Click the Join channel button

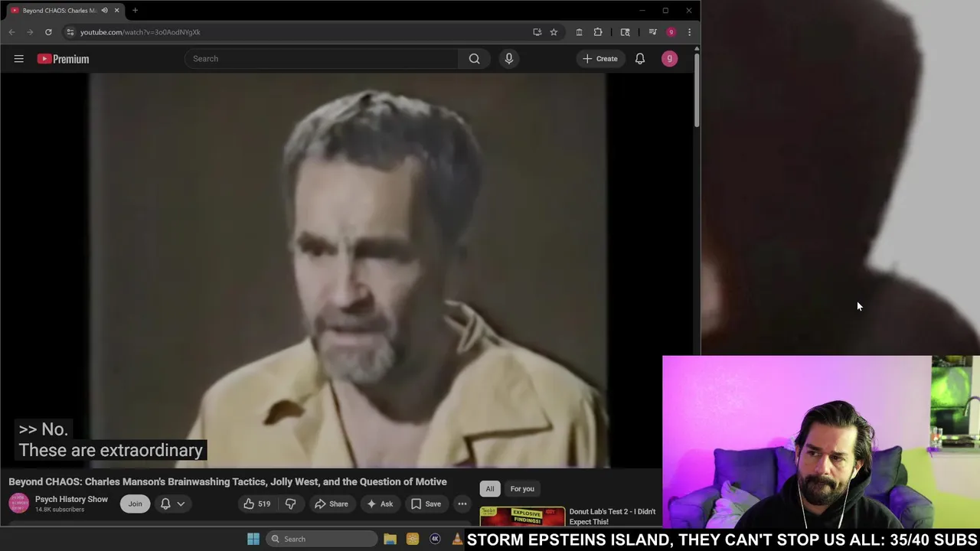[135, 504]
